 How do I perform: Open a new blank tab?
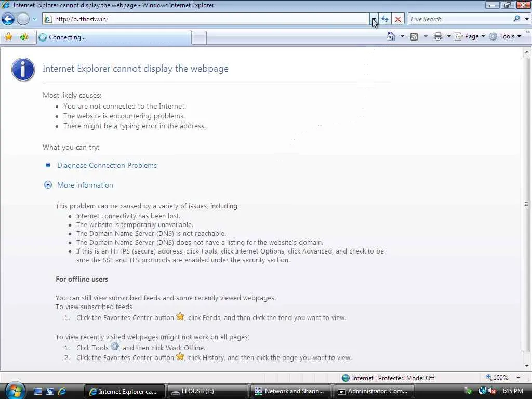(199, 37)
